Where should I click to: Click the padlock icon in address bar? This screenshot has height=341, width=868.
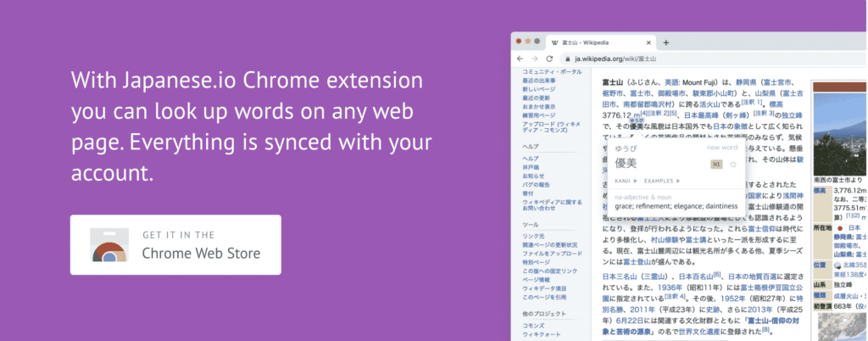(567, 59)
